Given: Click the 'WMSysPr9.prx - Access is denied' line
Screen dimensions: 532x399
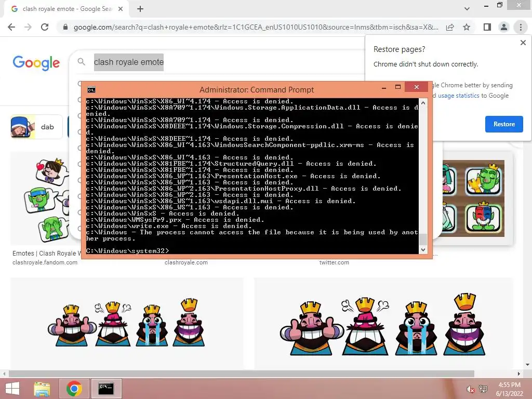Looking at the screenshot, I should [175, 220].
